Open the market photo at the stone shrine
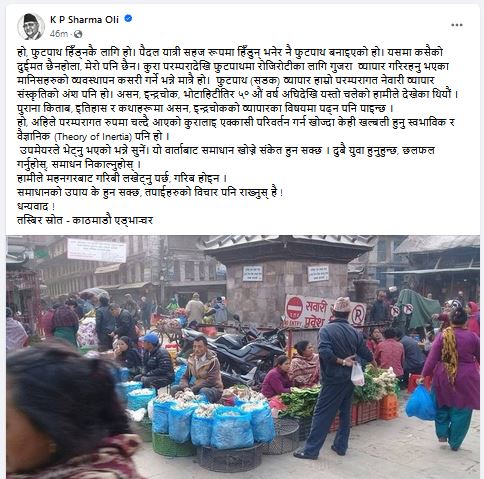 coord(243,357)
